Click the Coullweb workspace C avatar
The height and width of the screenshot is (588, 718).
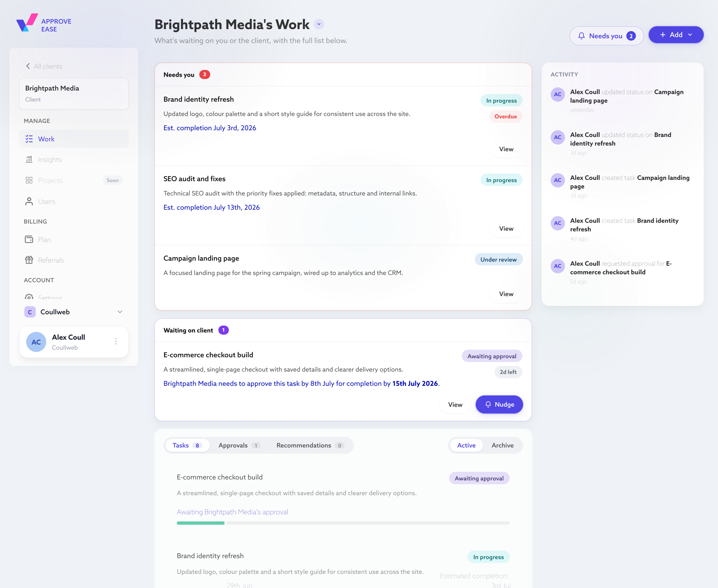[30, 312]
